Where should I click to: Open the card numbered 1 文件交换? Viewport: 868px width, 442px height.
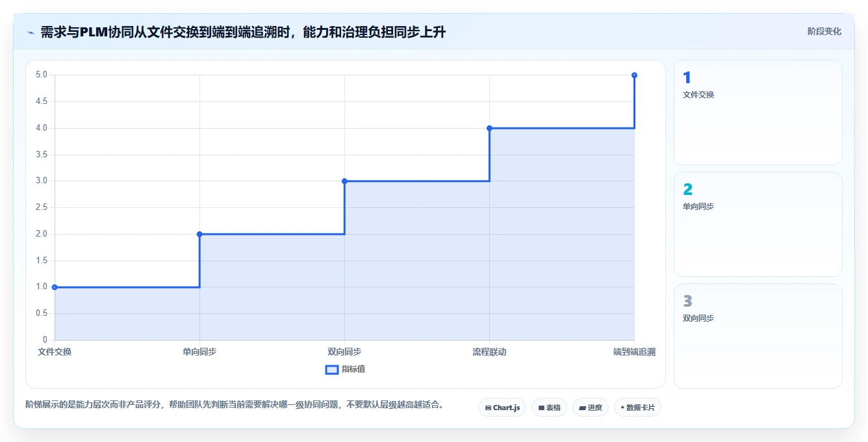click(x=758, y=112)
